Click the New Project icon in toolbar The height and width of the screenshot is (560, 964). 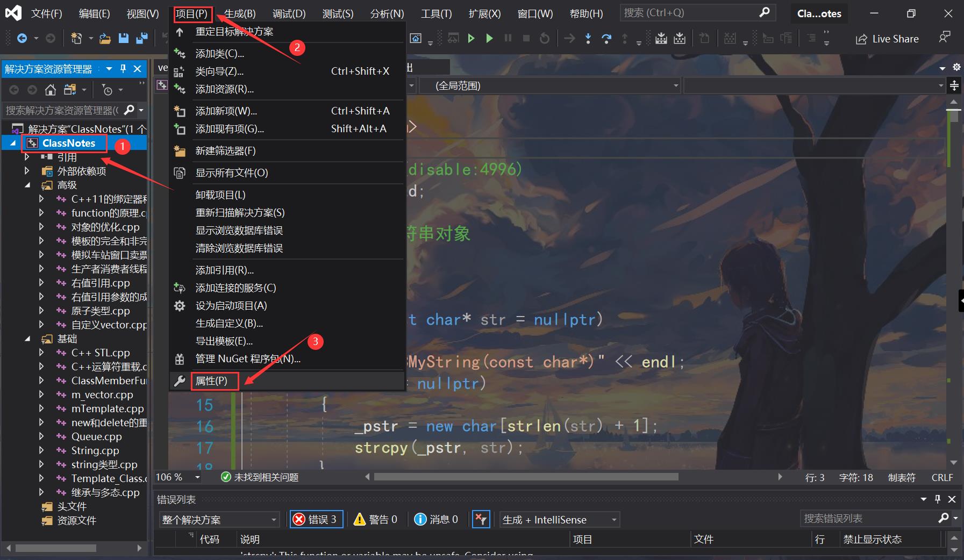click(x=76, y=38)
